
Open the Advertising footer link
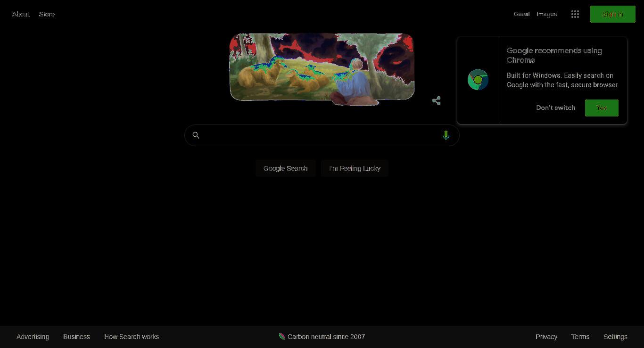pyautogui.click(x=33, y=337)
